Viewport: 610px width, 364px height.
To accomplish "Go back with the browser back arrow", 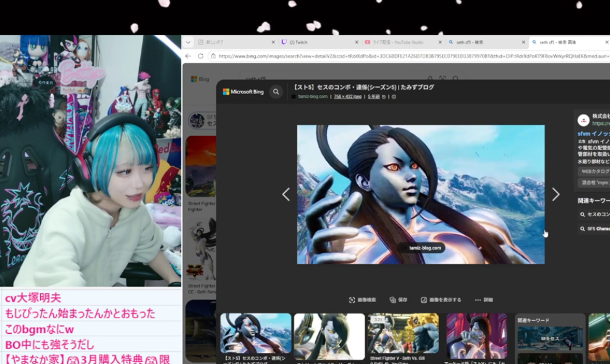I will click(x=189, y=56).
